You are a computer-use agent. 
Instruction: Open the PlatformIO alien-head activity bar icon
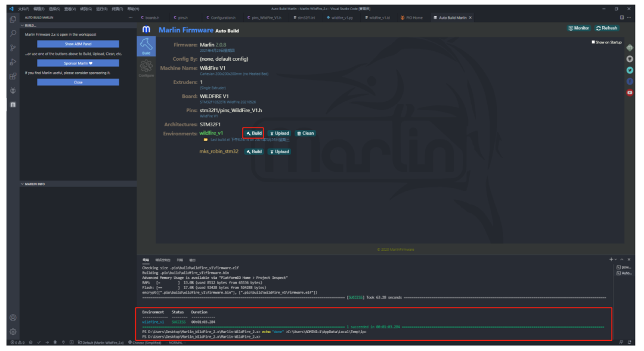pos(13,91)
